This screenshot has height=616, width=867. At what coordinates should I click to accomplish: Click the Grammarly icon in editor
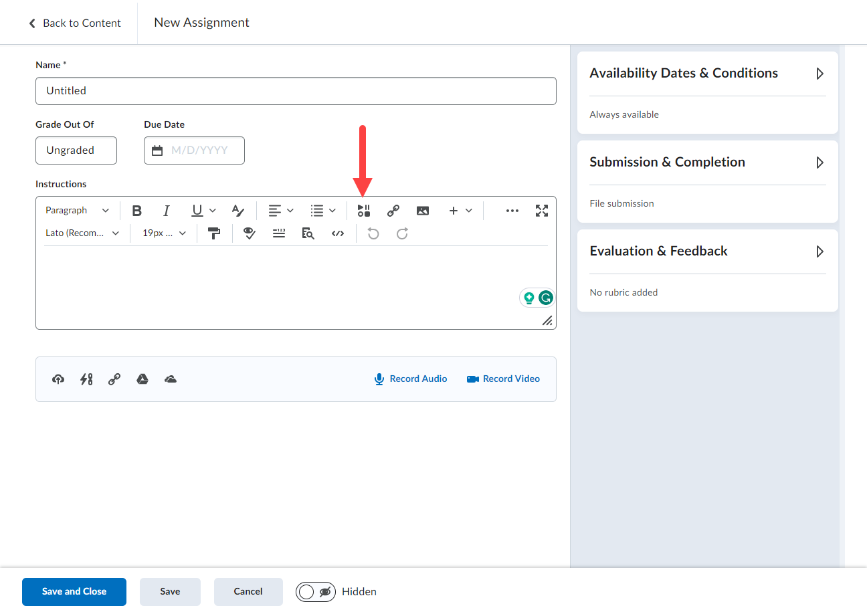click(x=546, y=298)
